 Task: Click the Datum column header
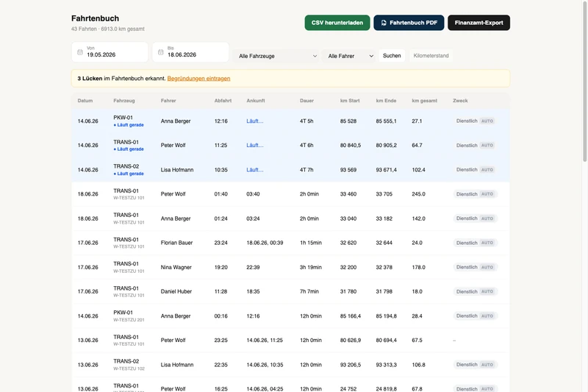tap(85, 101)
